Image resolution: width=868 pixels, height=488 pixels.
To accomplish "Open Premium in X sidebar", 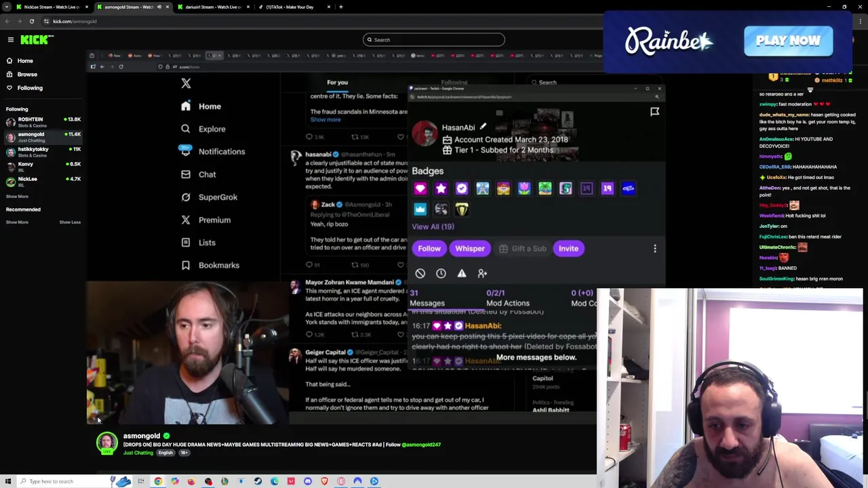I will [x=205, y=220].
